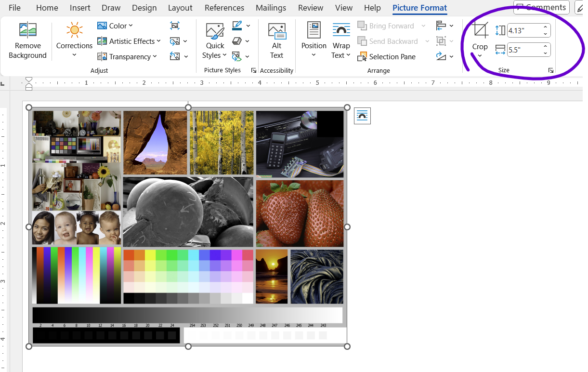The width and height of the screenshot is (588, 372).
Task: Open the Color gallery
Action: [x=115, y=25]
